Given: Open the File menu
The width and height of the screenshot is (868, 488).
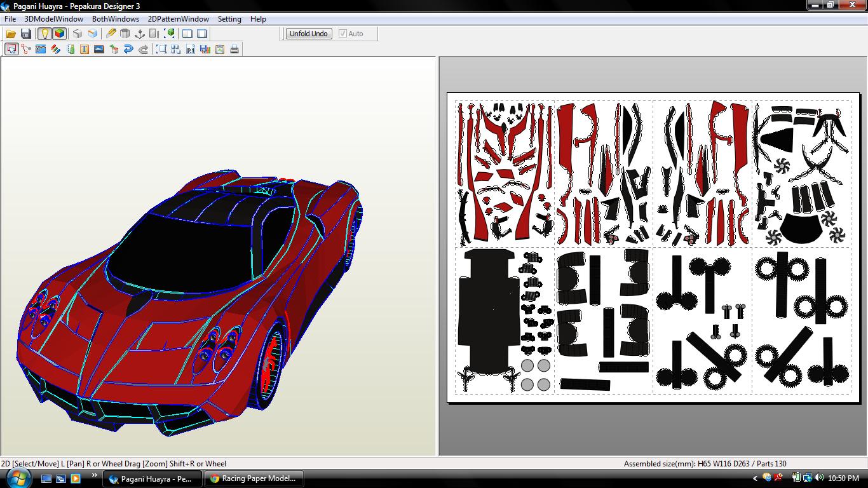Looking at the screenshot, I should tap(10, 19).
